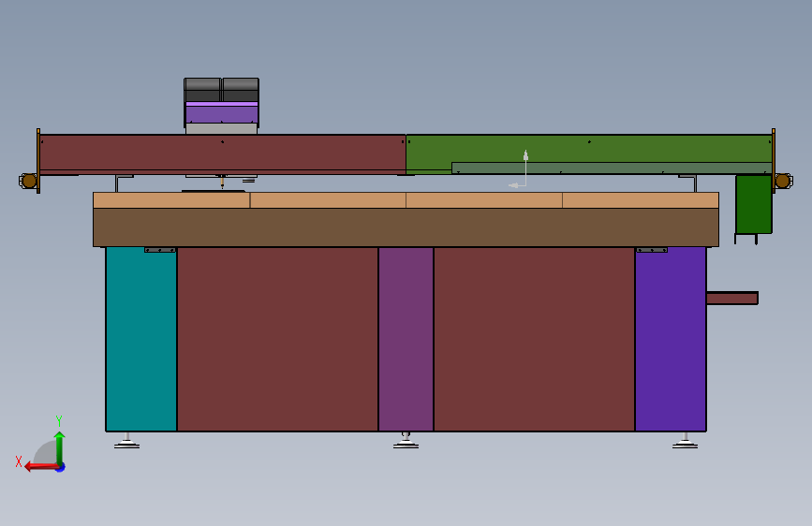The height and width of the screenshot is (526, 812).
Task: Select the violet cabinet panel at the right end
Action: click(x=671, y=339)
